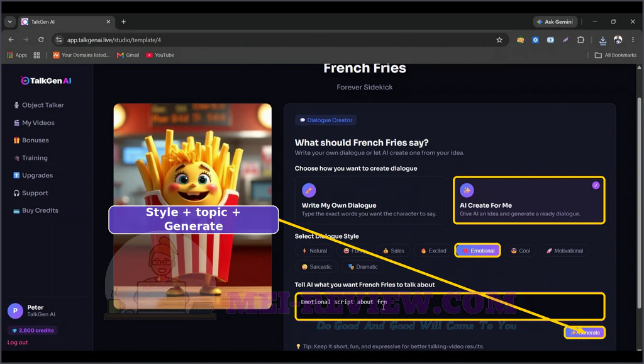Click the Log out link
Screen dimensions: 644x364
coord(18,343)
